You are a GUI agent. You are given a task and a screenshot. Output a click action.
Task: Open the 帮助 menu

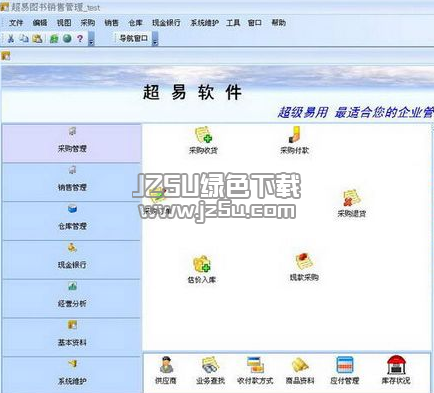tap(278, 23)
